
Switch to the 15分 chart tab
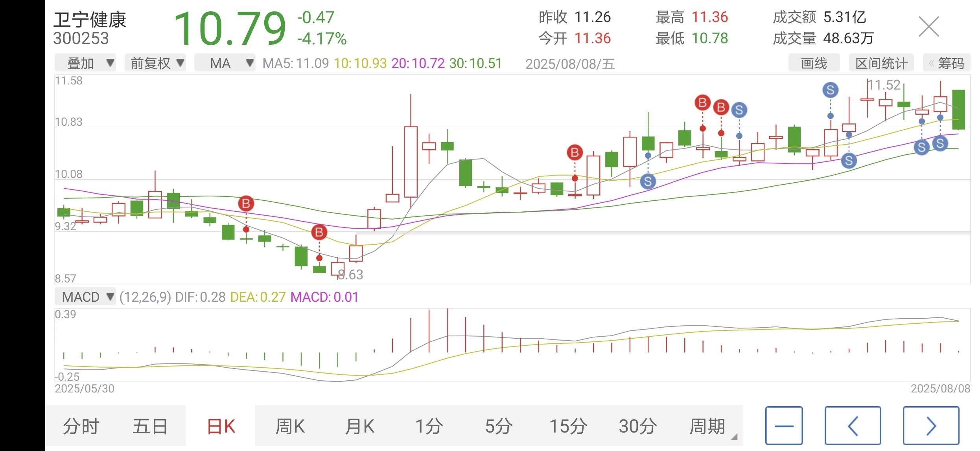tap(568, 426)
